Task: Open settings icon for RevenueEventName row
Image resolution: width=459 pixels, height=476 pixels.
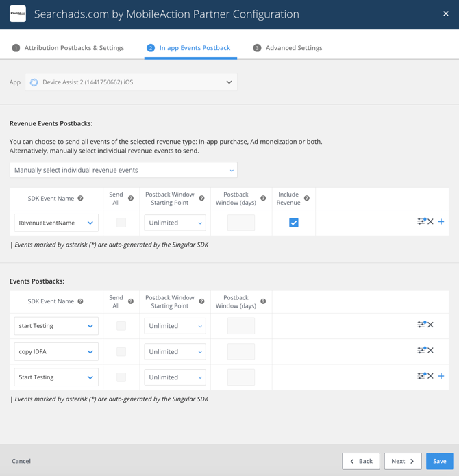Action: (421, 221)
